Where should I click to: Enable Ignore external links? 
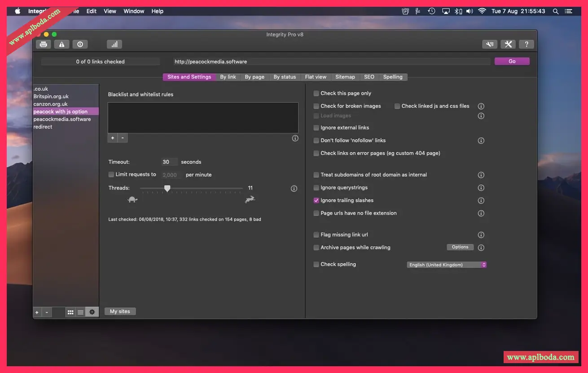pyautogui.click(x=316, y=128)
